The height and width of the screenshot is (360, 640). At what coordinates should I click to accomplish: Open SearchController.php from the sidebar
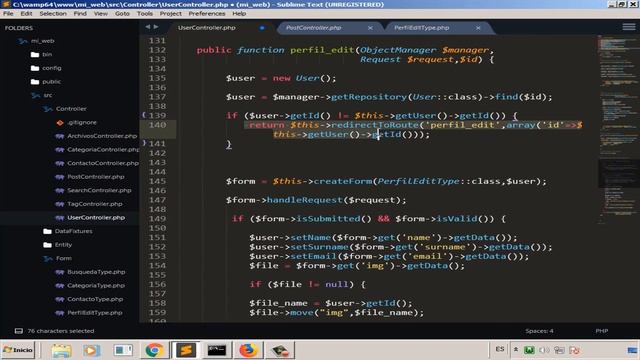pos(99,190)
